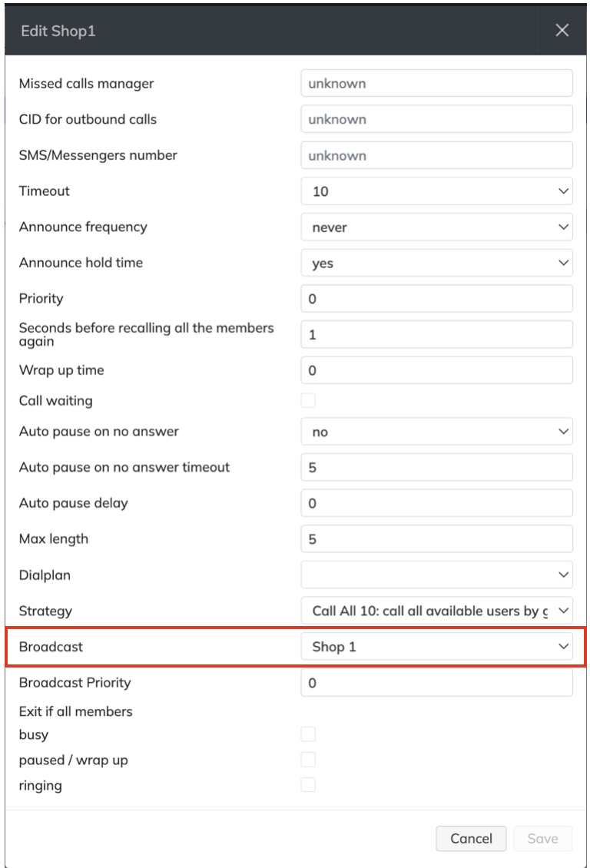The width and height of the screenshot is (590, 868).
Task: Click the CID for outbound calls field
Action: click(436, 119)
